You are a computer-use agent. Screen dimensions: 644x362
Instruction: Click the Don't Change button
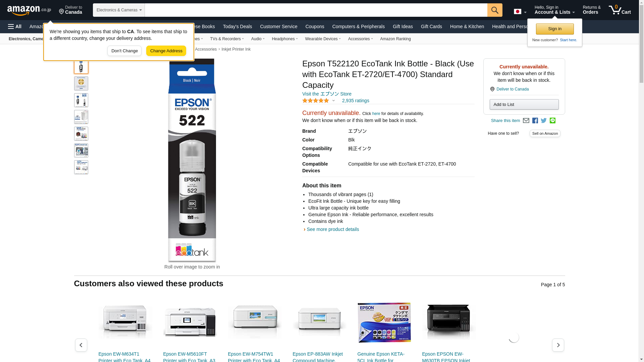[x=124, y=51]
